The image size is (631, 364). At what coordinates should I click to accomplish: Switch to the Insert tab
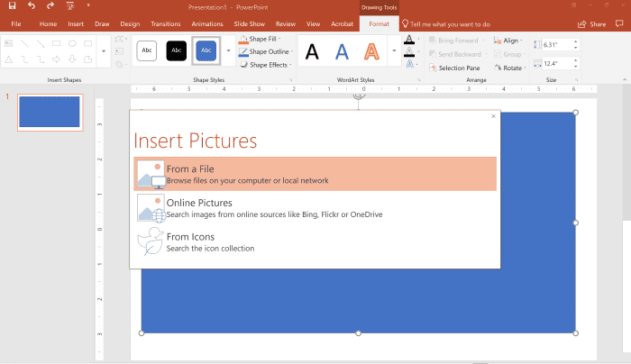[76, 24]
